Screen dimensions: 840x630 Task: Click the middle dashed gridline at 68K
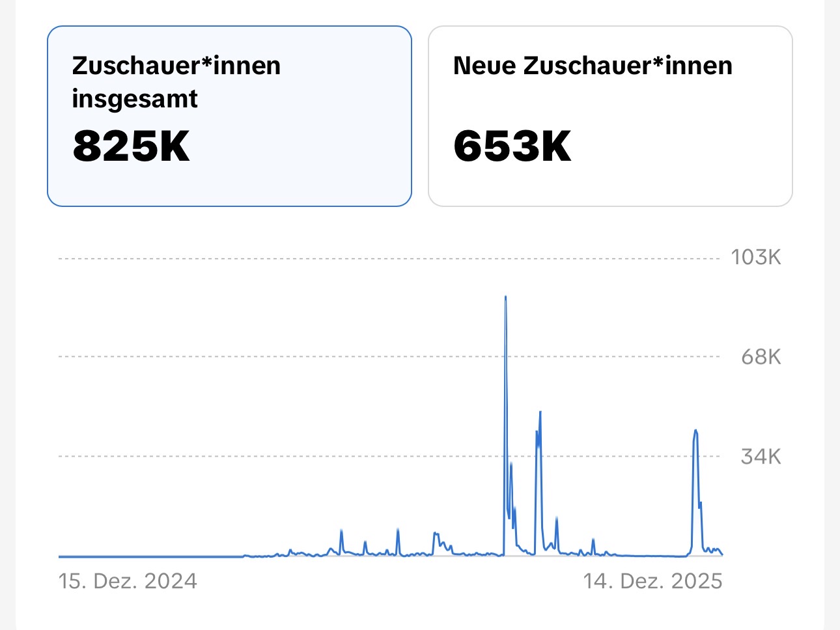coord(326,357)
